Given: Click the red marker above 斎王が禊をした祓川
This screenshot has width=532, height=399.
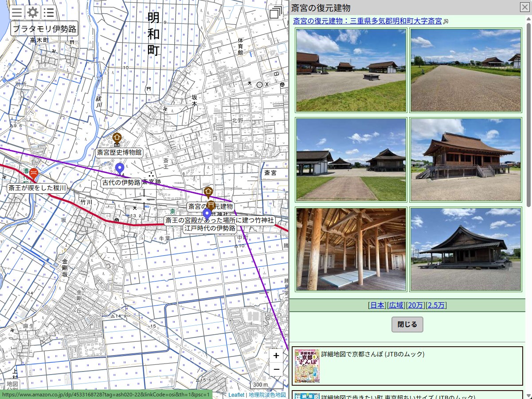Looking at the screenshot, I should 34,174.
